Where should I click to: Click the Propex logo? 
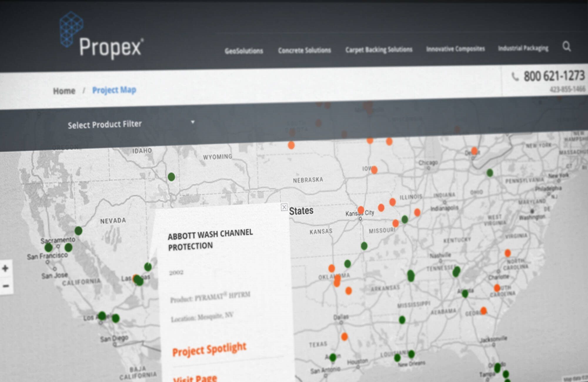(x=101, y=35)
